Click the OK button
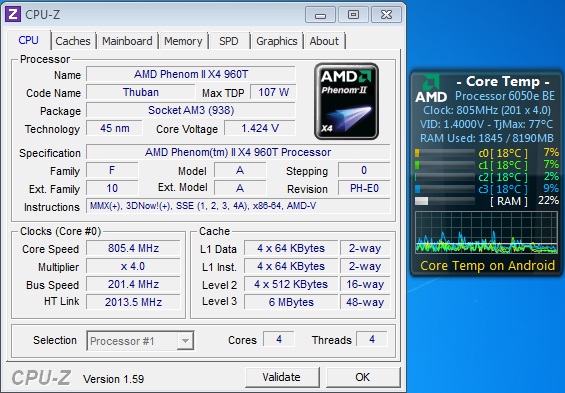Image resolution: width=565 pixels, height=393 pixels. [362, 377]
